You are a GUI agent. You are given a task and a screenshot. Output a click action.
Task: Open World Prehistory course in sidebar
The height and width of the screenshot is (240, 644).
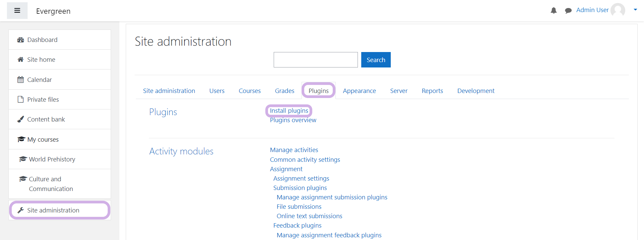(52, 159)
